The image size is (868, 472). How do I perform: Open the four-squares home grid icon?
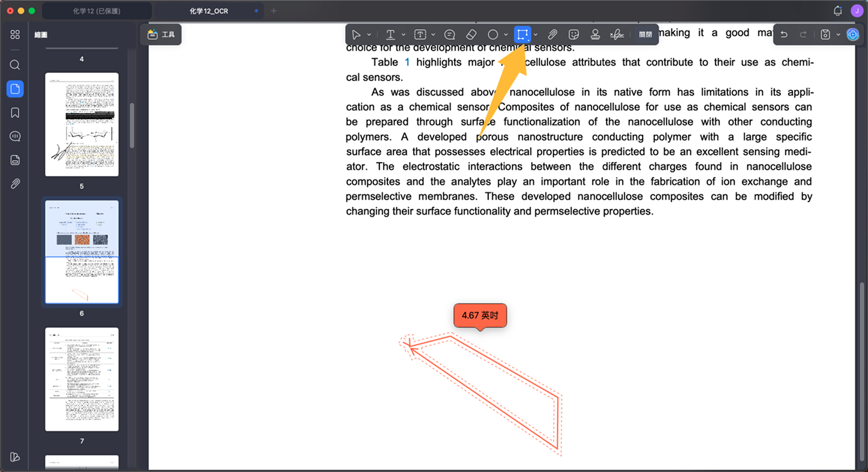(15, 34)
